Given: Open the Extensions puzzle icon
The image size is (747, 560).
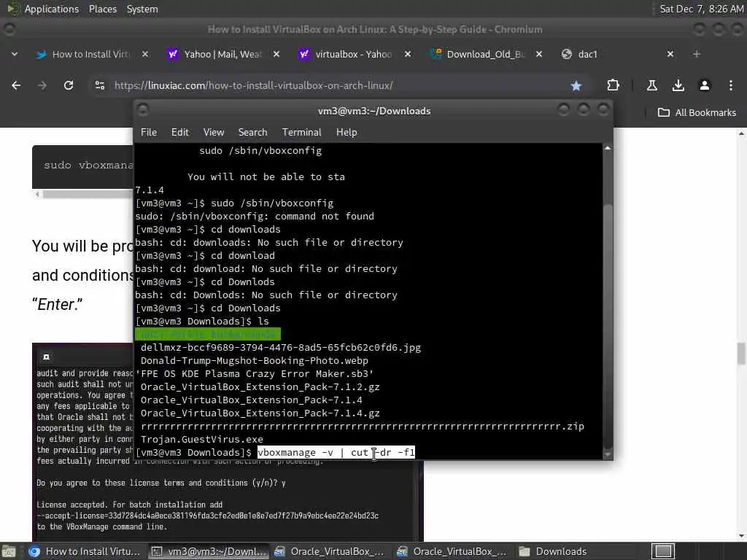Looking at the screenshot, I should (613, 85).
